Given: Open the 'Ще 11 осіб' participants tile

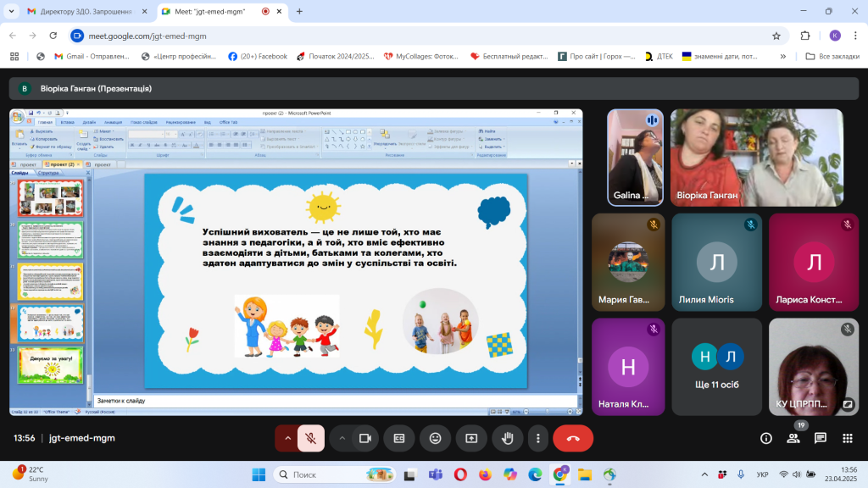Looking at the screenshot, I should click(x=717, y=367).
